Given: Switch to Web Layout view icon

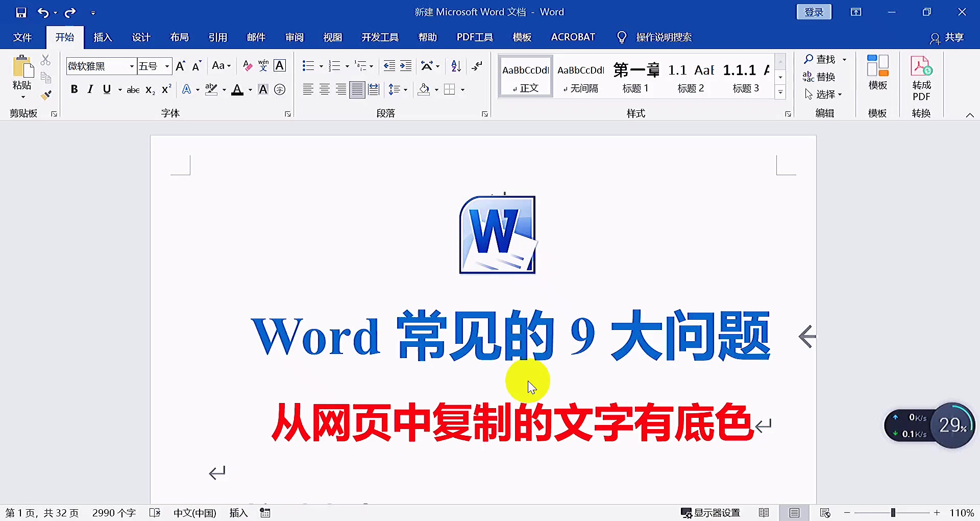Looking at the screenshot, I should point(825,513).
